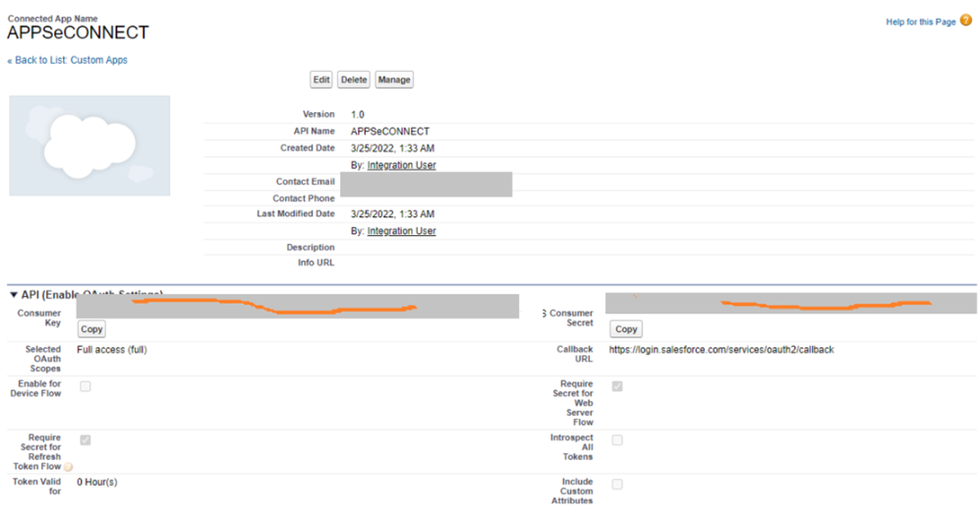Click the Info URL label

[316, 262]
